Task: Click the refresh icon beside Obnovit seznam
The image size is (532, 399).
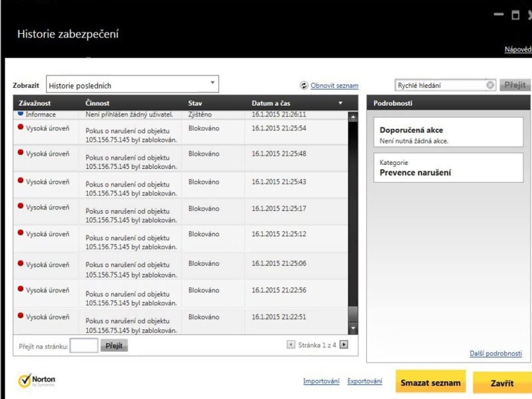Action: 304,86
